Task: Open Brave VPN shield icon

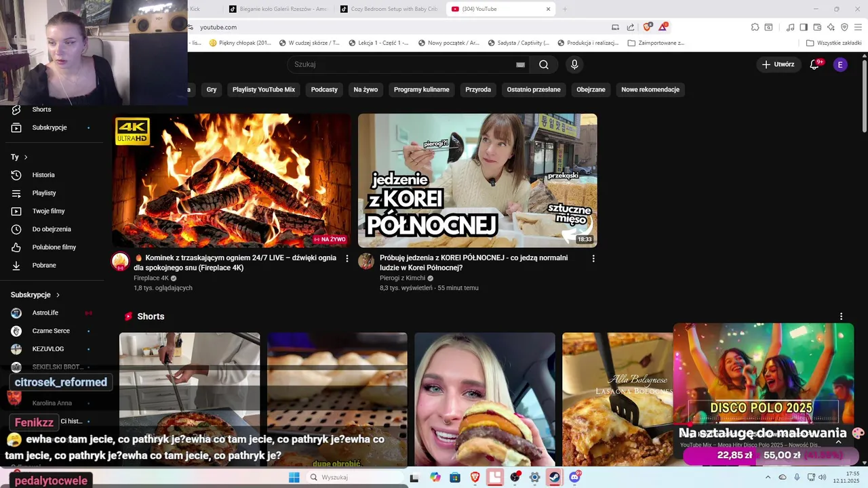Action: (x=844, y=27)
